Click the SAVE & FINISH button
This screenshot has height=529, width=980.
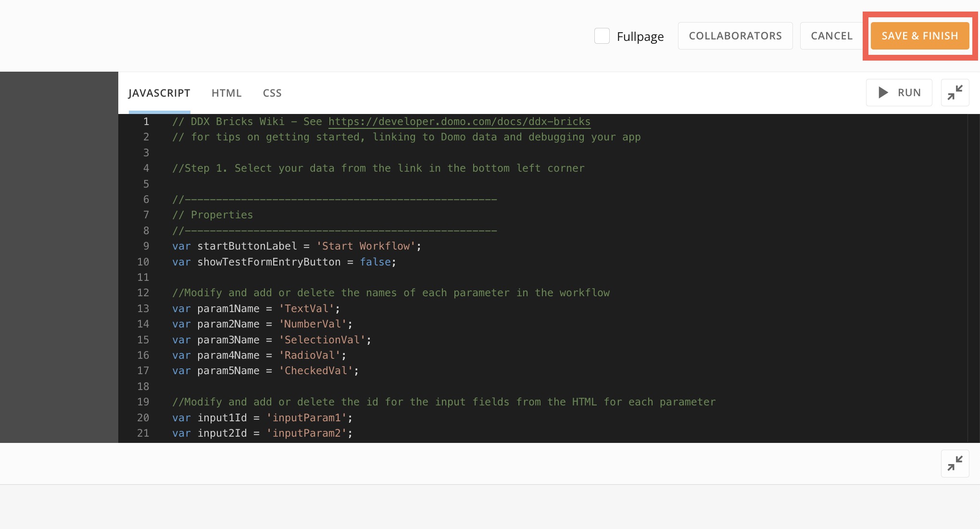pyautogui.click(x=919, y=36)
